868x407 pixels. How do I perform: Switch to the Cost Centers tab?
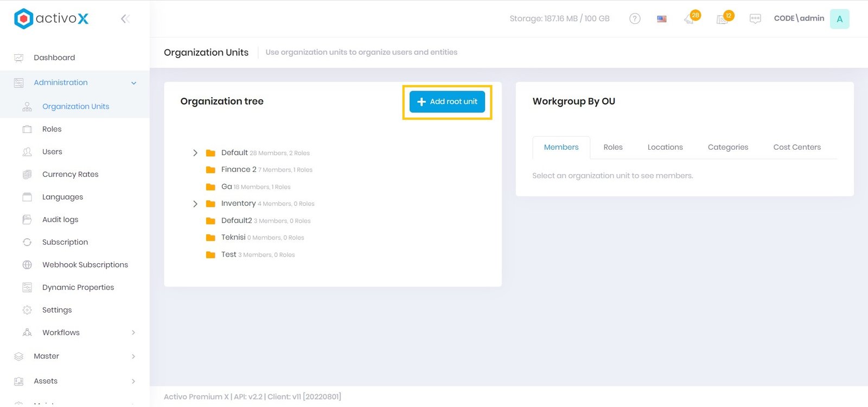tap(797, 147)
